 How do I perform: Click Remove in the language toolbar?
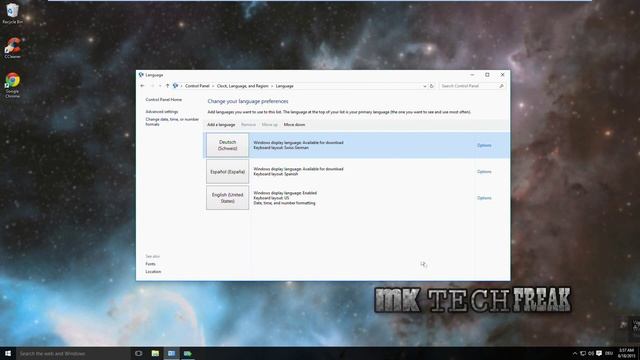pyautogui.click(x=248, y=124)
